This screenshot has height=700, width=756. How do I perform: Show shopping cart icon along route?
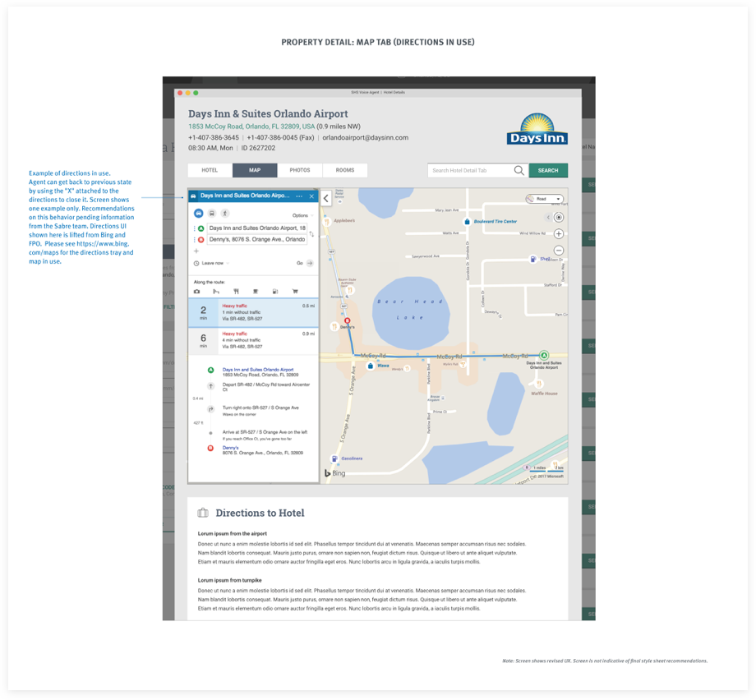pos(294,291)
